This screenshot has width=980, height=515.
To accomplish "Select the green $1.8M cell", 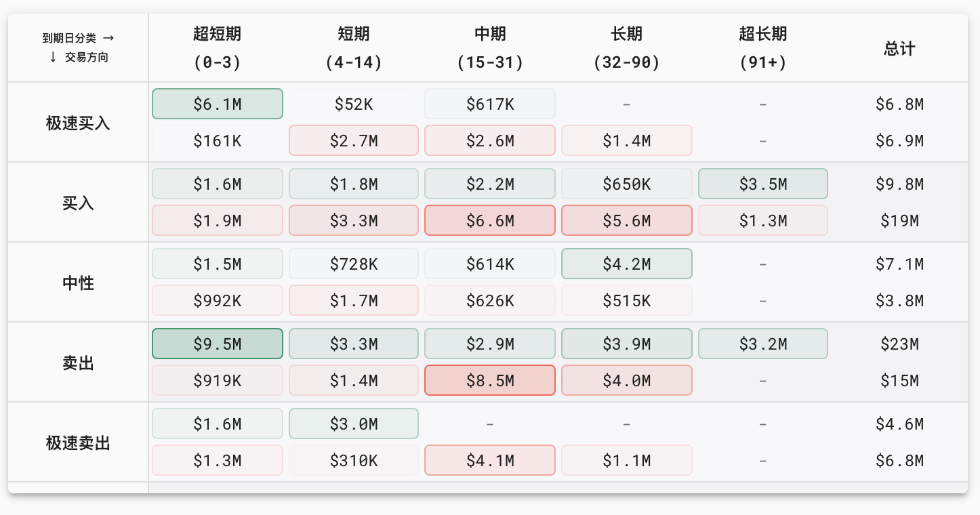I will pyautogui.click(x=354, y=184).
